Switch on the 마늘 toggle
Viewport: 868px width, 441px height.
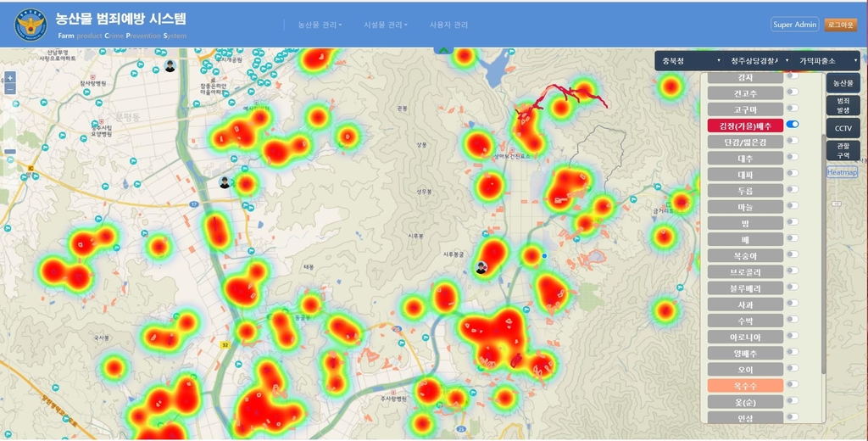coord(793,205)
